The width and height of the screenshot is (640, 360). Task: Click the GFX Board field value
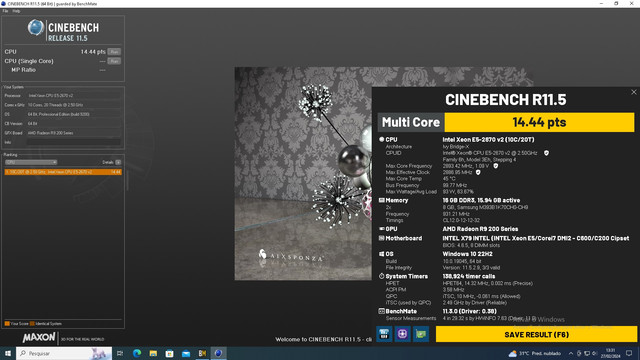pos(74,133)
